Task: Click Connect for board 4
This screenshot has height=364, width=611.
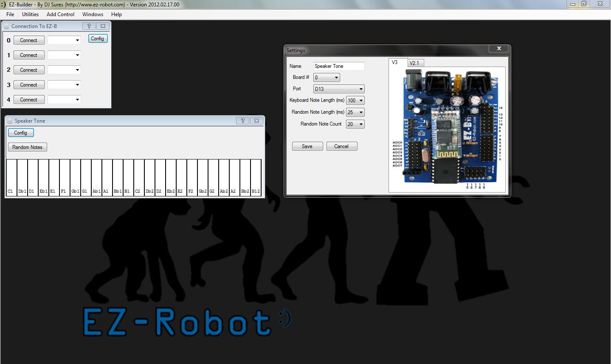Action: coord(29,100)
